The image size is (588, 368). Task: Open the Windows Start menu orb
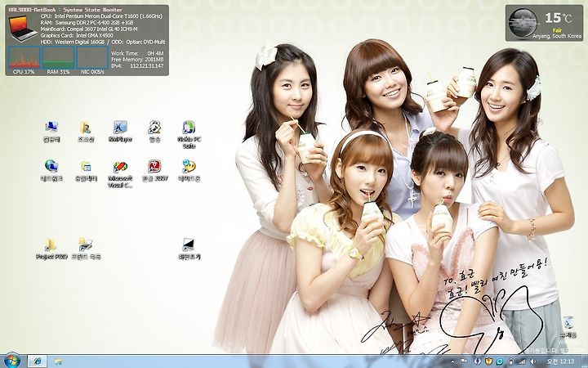12,361
